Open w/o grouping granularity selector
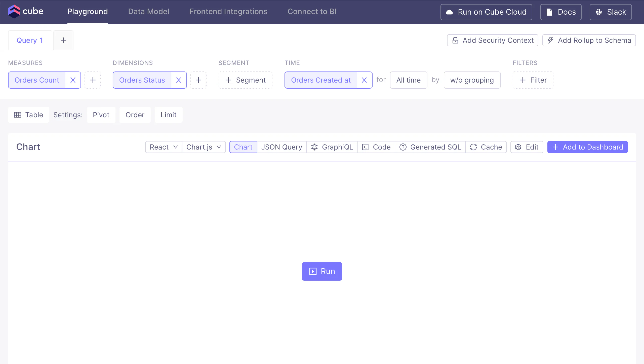The image size is (644, 364). click(472, 80)
